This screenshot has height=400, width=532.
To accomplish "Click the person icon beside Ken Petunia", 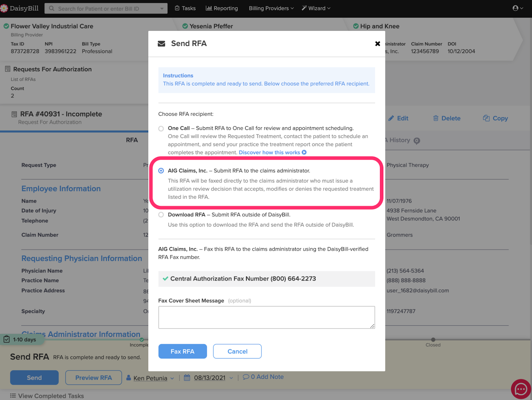I will [x=129, y=378].
